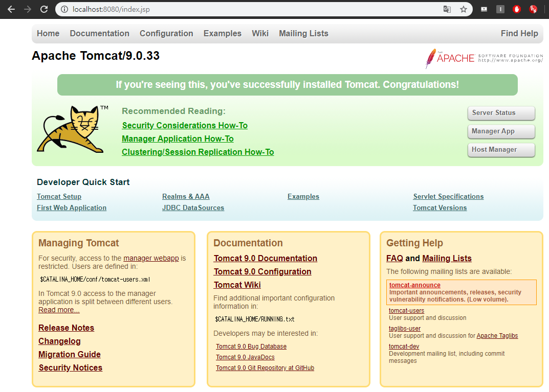
Task: Click the Server Status button
Action: tap(501, 113)
